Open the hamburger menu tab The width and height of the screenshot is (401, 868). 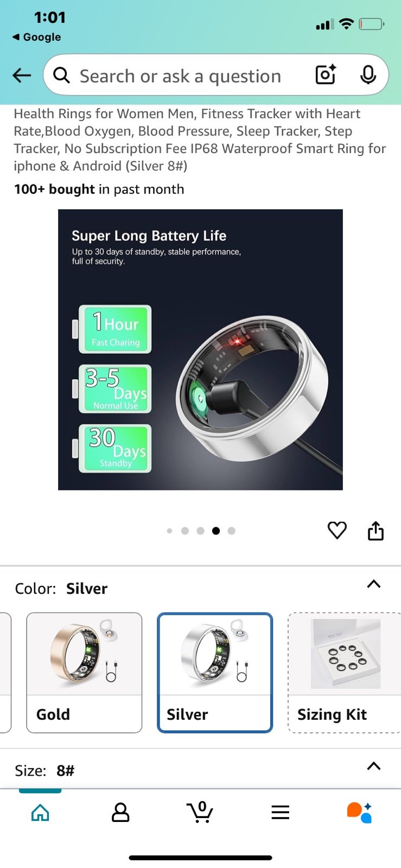coord(280,812)
